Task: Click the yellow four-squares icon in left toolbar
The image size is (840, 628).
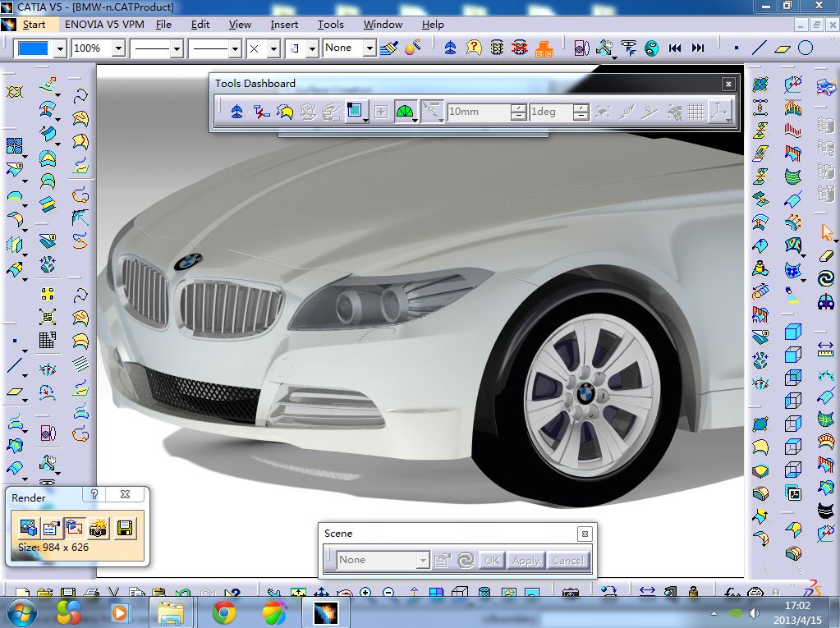Action: pos(48,294)
